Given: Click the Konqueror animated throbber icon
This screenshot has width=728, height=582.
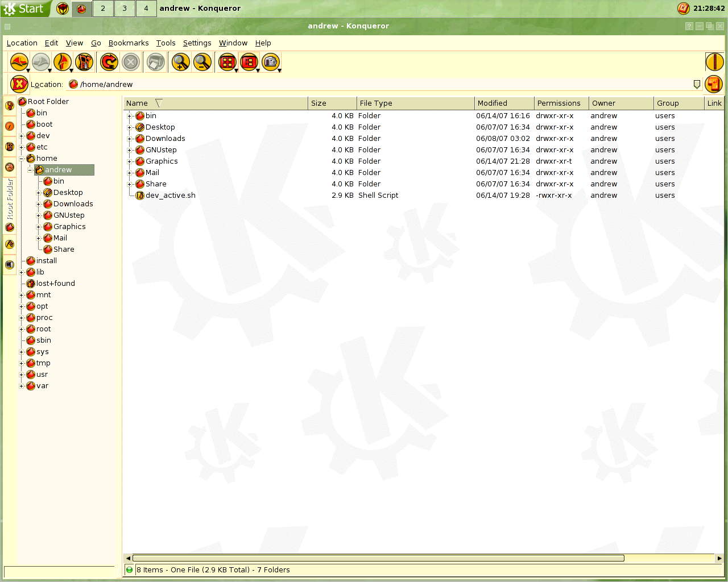Looking at the screenshot, I should click(x=714, y=62).
